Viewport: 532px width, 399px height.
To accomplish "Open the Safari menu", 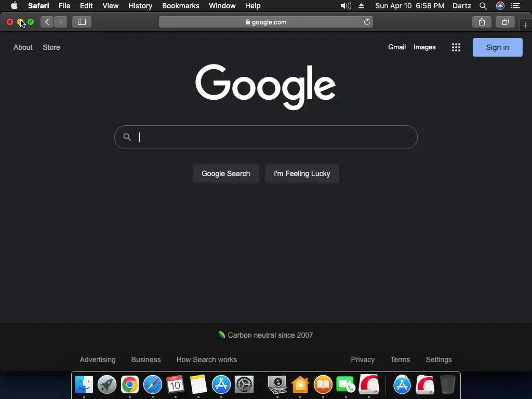I will pyautogui.click(x=38, y=6).
